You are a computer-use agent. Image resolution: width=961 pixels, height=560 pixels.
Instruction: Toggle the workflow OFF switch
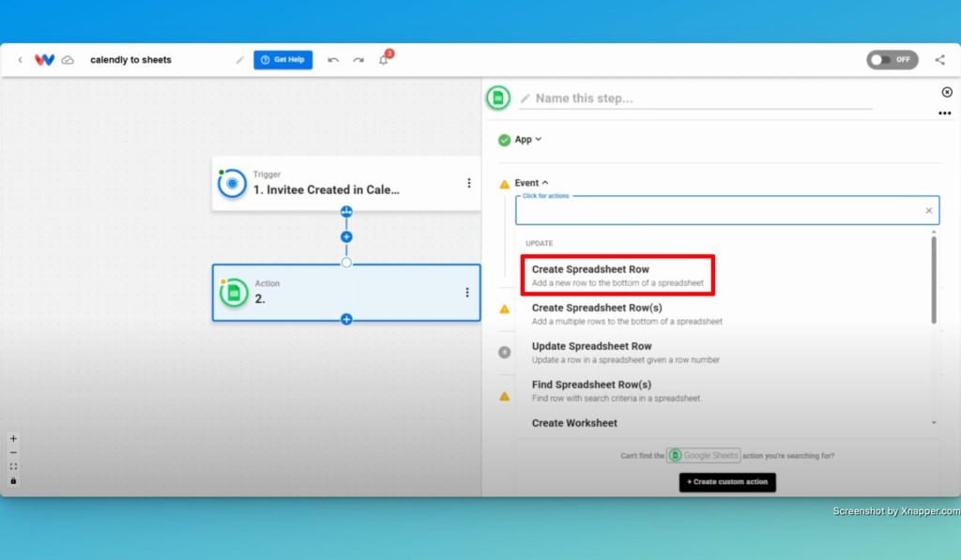(x=892, y=59)
